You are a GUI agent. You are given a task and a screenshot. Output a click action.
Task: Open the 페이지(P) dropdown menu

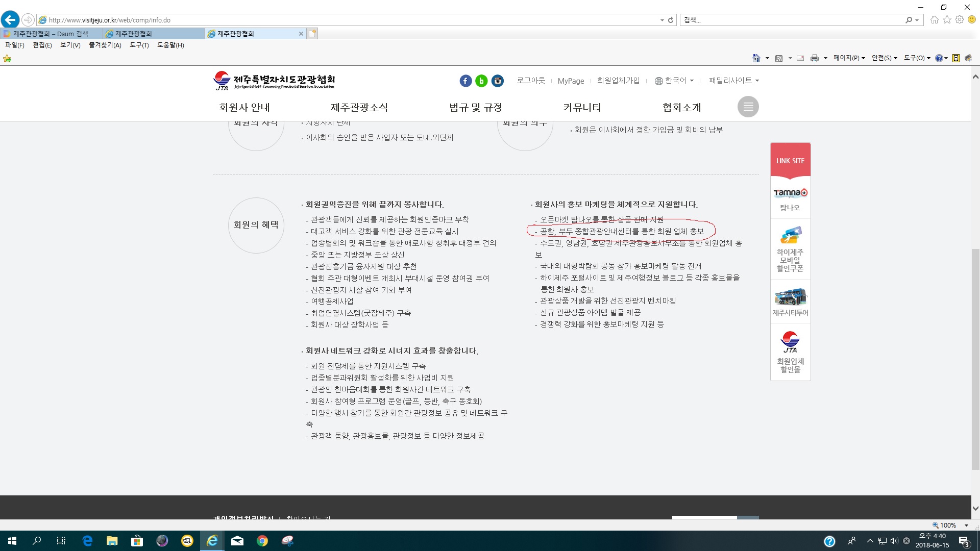tap(847, 58)
